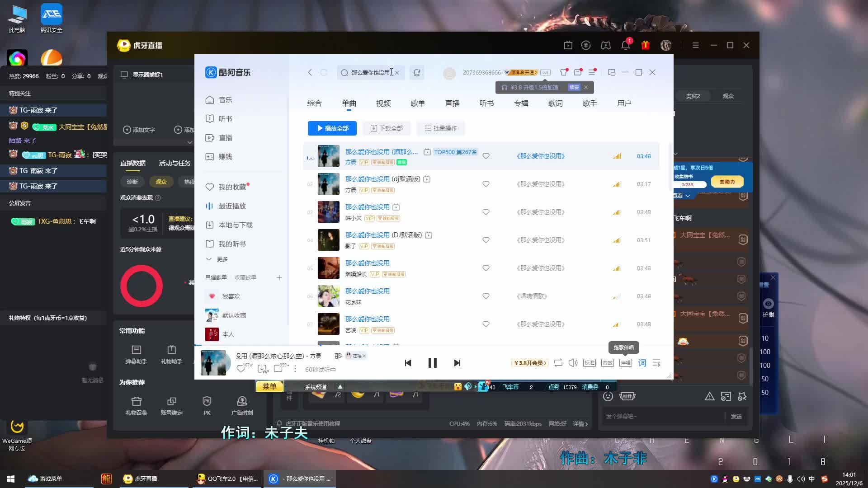Viewport: 868px width, 488px height.
Task: Open 最近播放 in the sidebar
Action: point(232,206)
